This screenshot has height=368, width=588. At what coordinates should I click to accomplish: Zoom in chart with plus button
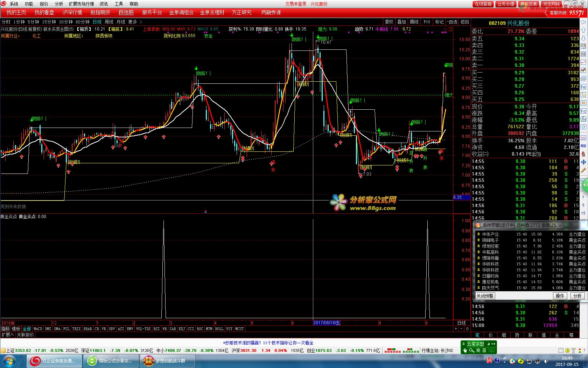tap(456, 329)
